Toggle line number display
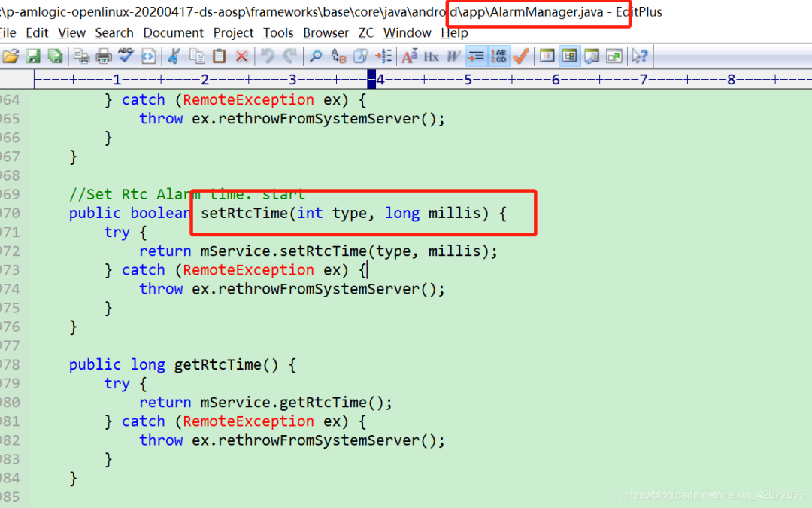812x508 pixels. click(498, 56)
